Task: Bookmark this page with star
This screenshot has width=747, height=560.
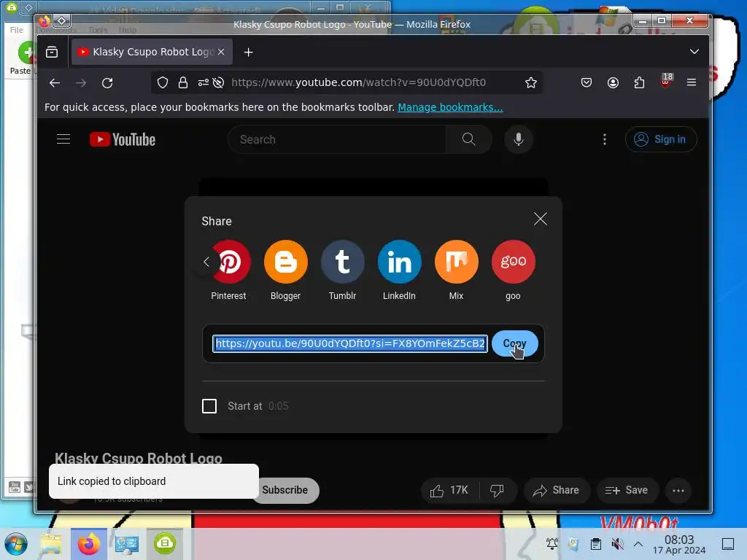Action: click(x=531, y=83)
